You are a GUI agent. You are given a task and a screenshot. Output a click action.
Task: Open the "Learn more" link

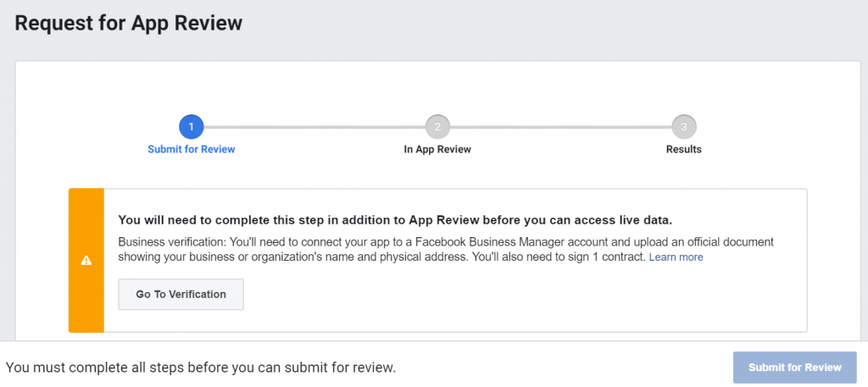click(676, 257)
